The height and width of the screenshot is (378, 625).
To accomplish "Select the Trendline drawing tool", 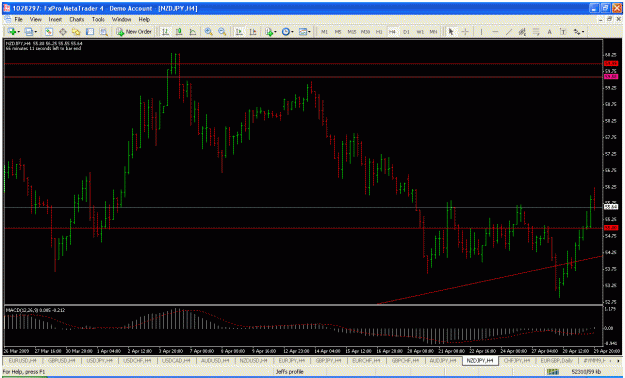I will coord(509,32).
